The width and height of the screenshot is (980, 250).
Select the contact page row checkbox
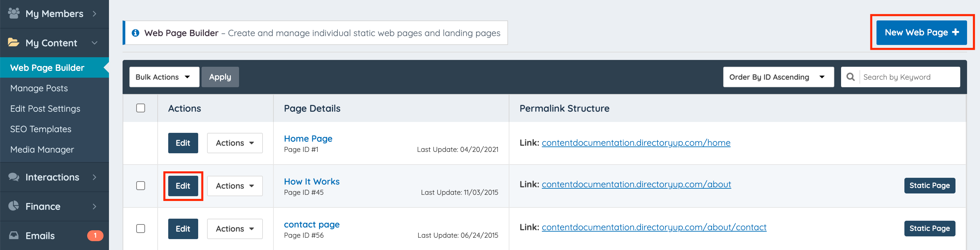coord(140,229)
